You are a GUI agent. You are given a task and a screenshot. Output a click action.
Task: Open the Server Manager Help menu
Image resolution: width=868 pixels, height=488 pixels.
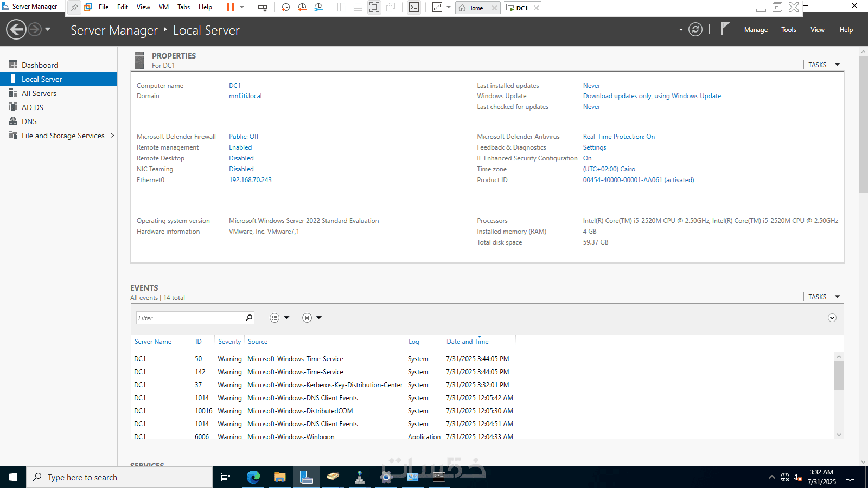[846, 30]
